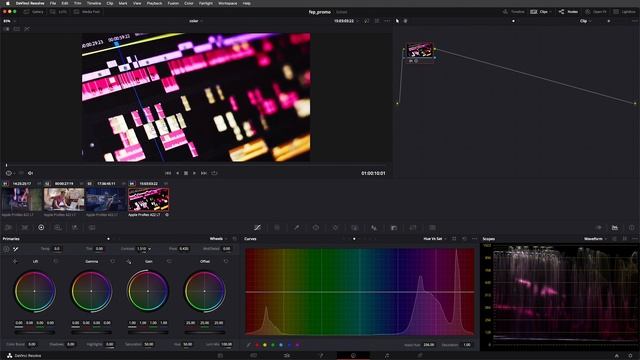Open the Tracker palette
640x360 pixels.
[335, 227]
